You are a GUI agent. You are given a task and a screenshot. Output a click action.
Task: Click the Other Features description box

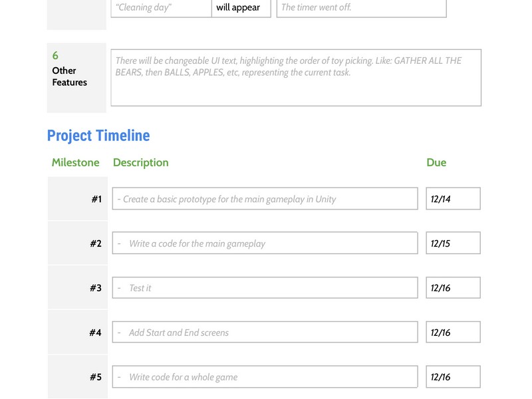(x=296, y=78)
